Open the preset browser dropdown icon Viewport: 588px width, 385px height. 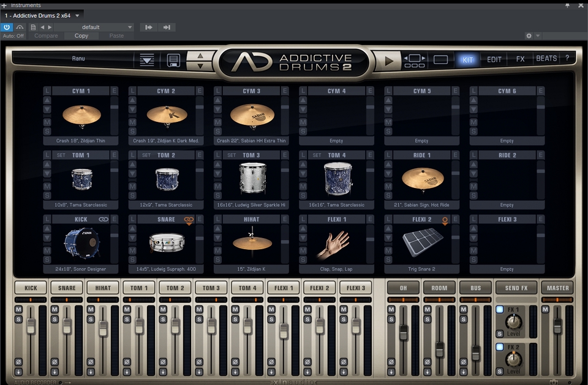pyautogui.click(x=146, y=60)
